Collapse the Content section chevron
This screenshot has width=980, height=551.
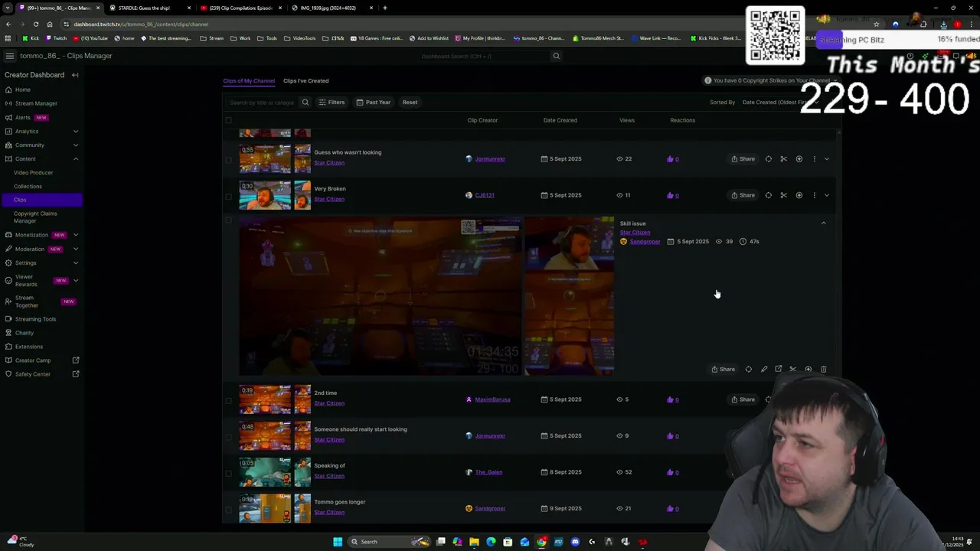point(75,158)
